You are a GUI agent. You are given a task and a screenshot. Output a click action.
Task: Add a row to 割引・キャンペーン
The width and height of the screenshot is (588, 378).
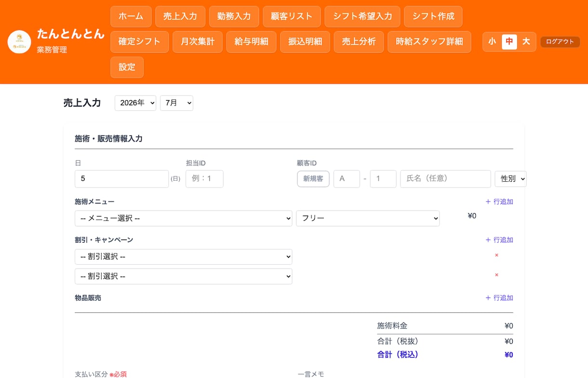499,240
